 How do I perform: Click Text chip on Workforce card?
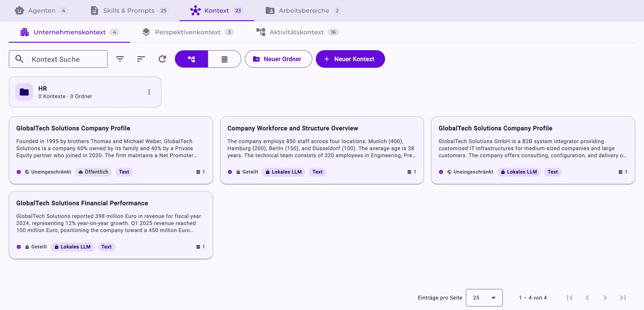(317, 172)
